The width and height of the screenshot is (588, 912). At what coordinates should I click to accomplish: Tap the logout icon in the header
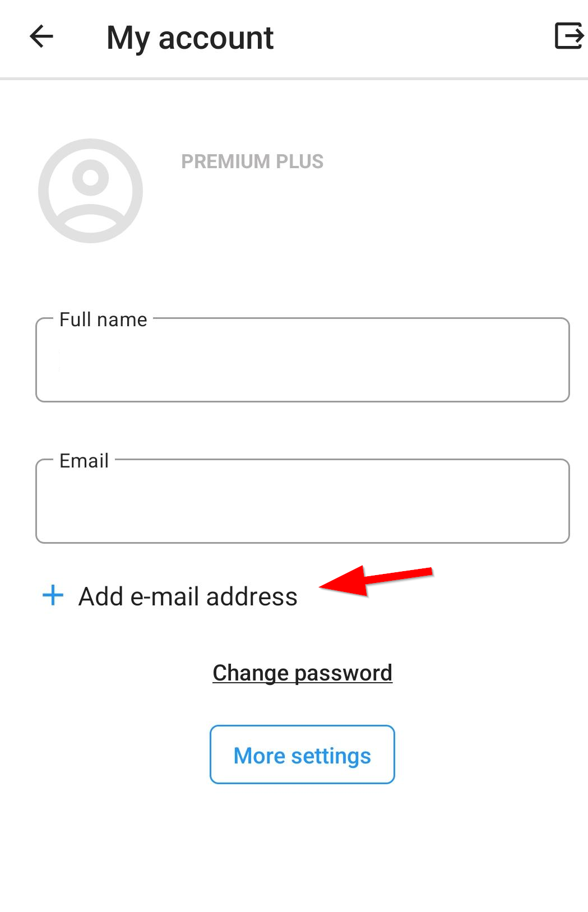pos(570,36)
